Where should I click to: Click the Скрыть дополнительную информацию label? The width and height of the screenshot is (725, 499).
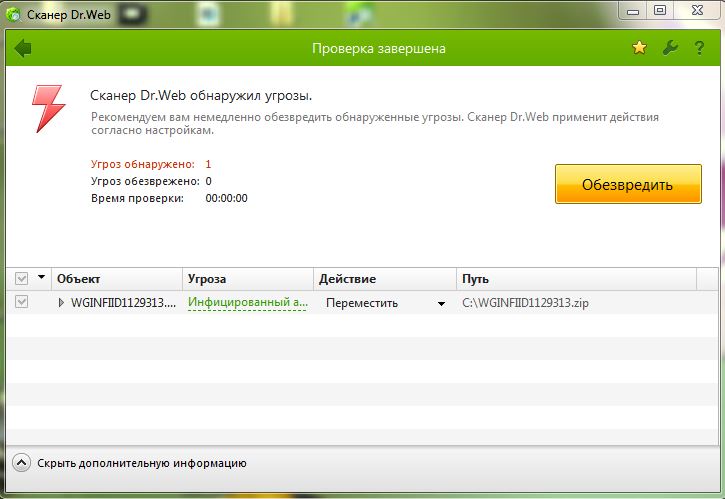click(x=141, y=463)
